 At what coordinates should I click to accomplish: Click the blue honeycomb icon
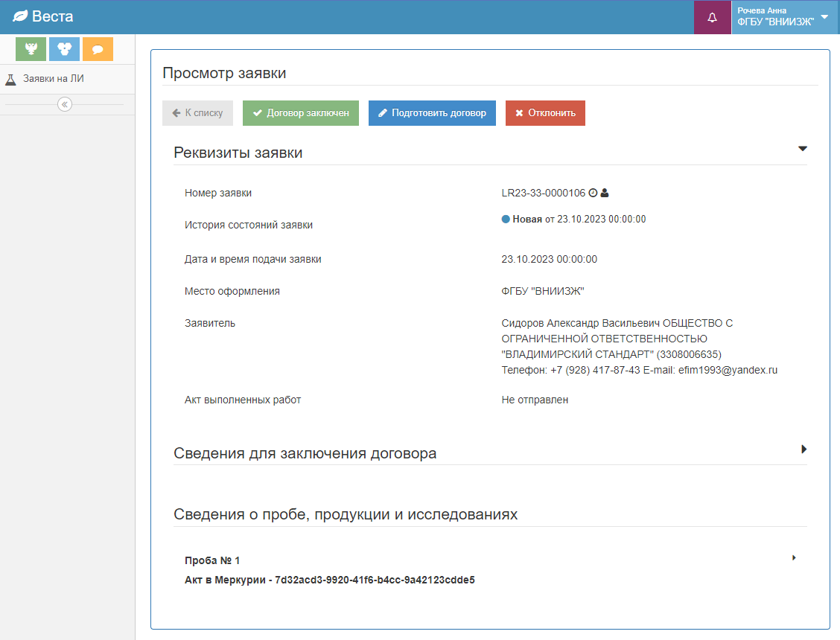pyautogui.click(x=64, y=49)
